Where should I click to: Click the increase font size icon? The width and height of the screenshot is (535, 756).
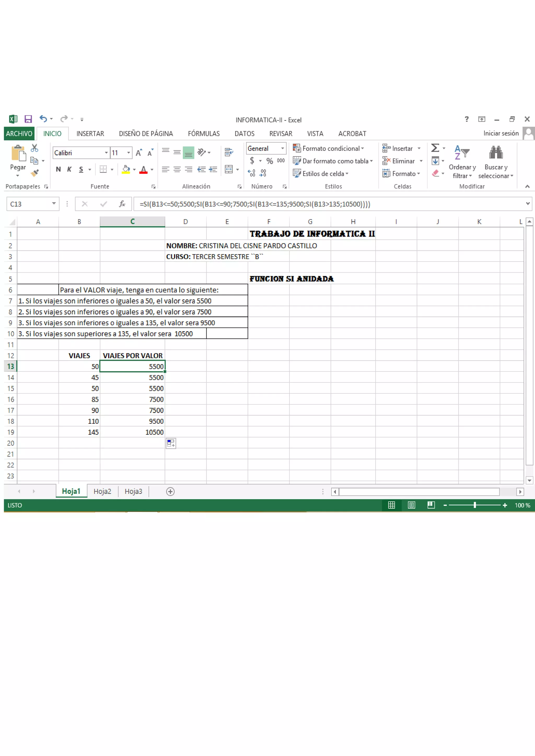click(139, 153)
